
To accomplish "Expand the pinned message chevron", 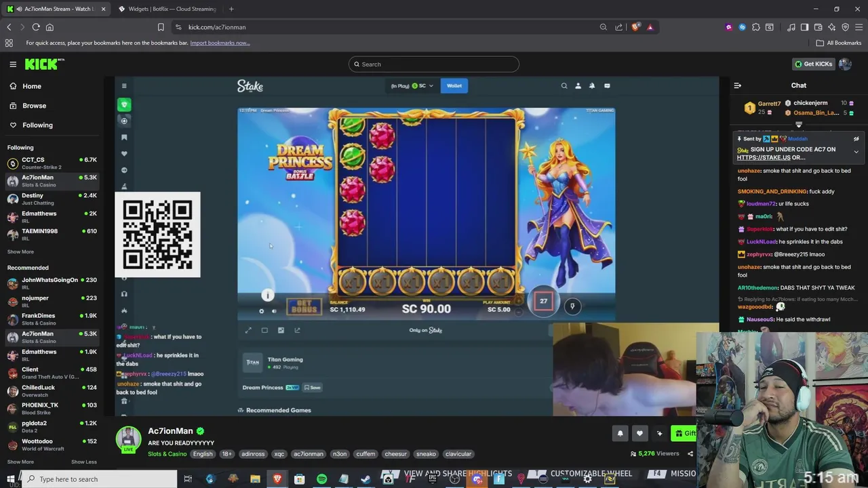I will click(856, 152).
